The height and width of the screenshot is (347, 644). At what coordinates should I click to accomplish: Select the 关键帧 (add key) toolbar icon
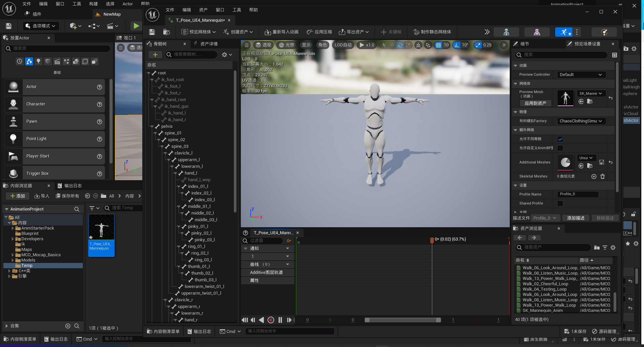coord(391,32)
